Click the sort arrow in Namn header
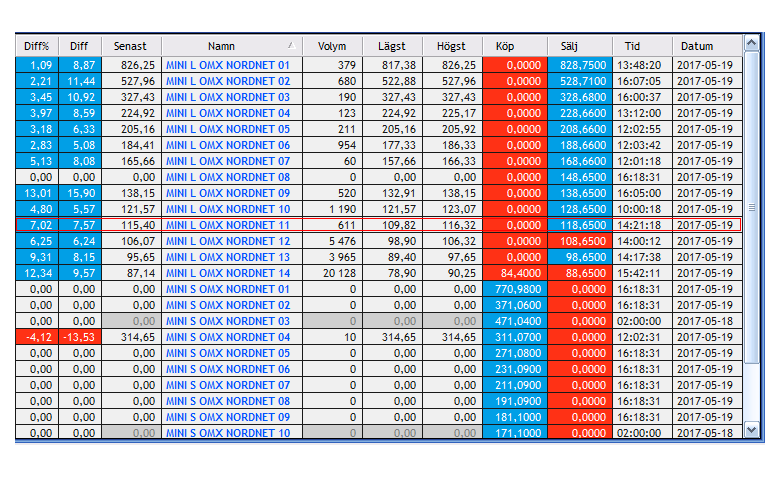 pyautogui.click(x=291, y=46)
